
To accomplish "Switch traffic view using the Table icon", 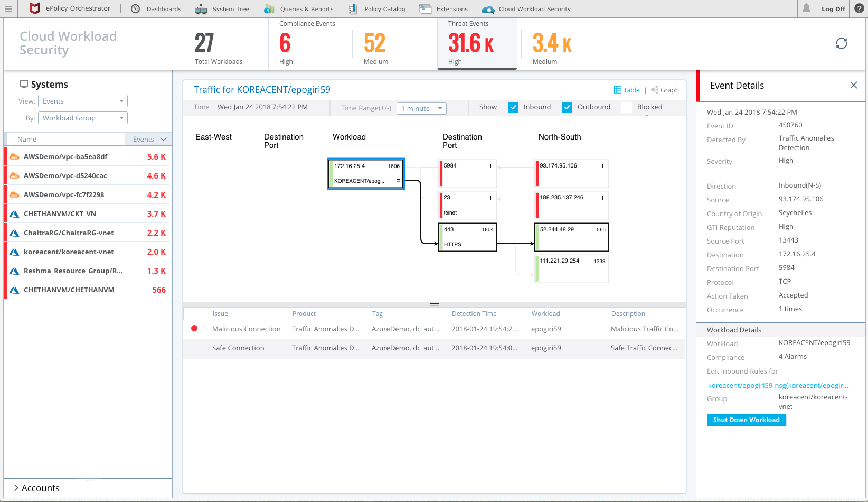I will [617, 90].
